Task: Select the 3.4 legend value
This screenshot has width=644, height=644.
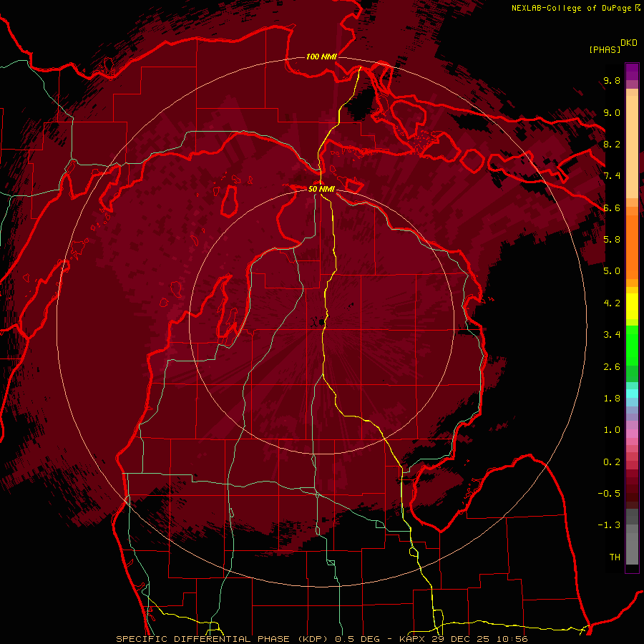Action: 612,335
